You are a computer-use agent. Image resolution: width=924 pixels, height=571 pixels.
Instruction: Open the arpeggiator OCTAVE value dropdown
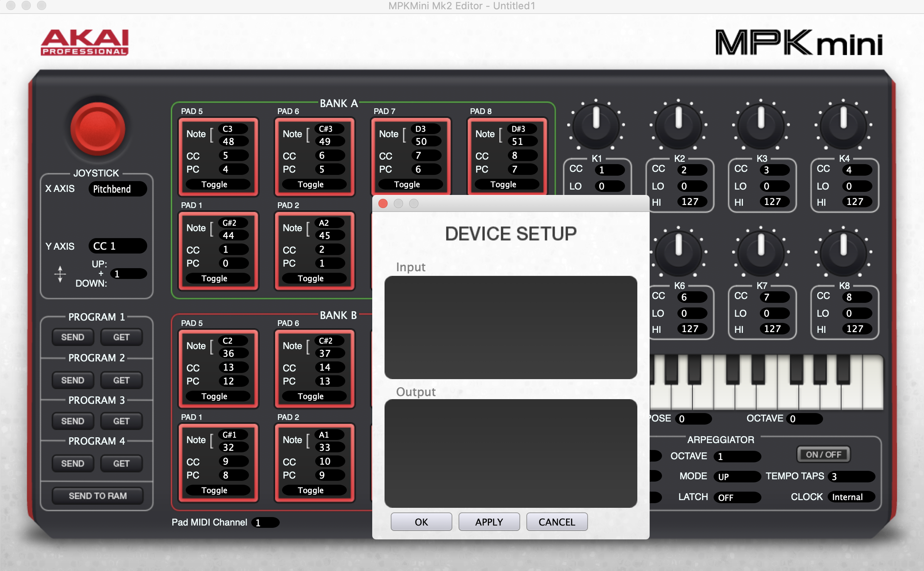[737, 457]
